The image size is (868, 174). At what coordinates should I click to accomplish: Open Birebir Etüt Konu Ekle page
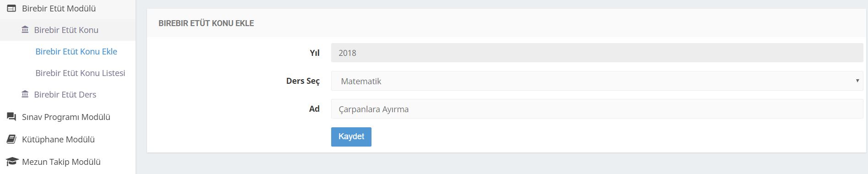[76, 51]
